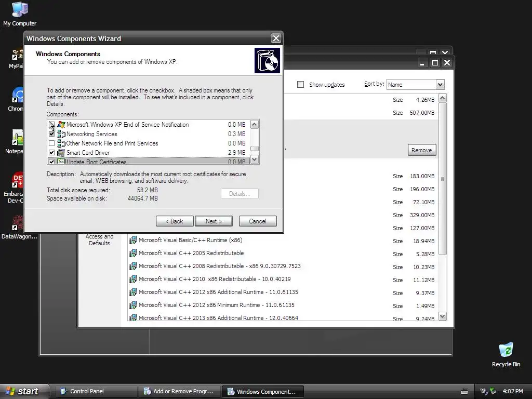Enable the Show updates checkbox

(x=301, y=85)
